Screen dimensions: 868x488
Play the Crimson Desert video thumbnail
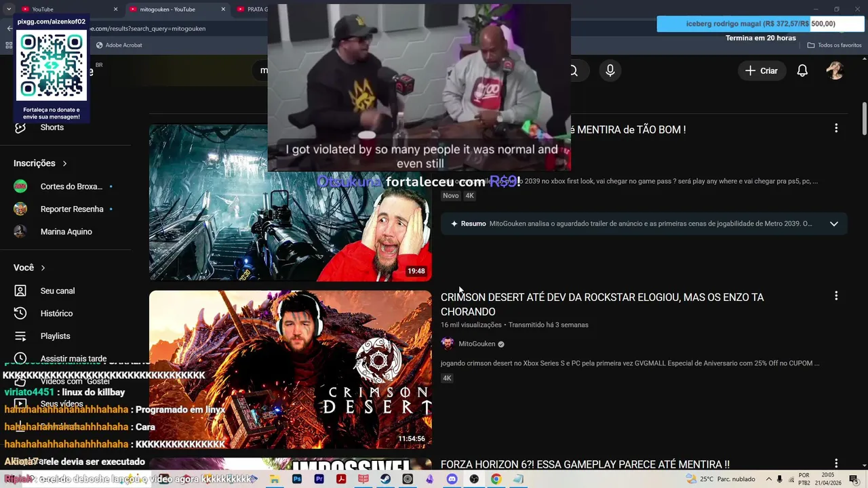[290, 369]
